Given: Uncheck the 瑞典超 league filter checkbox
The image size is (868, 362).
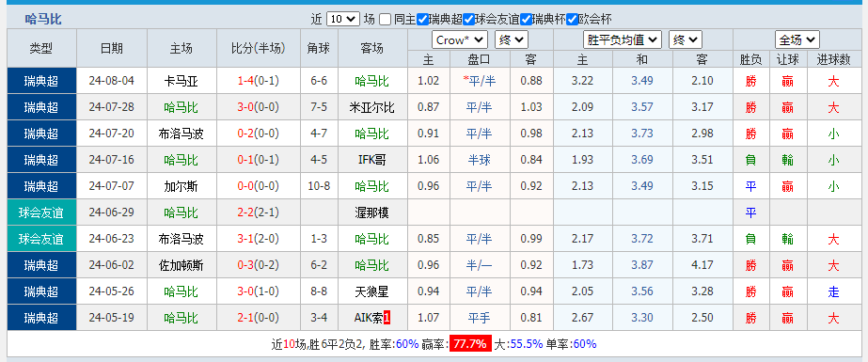Looking at the screenshot, I should (x=422, y=19).
